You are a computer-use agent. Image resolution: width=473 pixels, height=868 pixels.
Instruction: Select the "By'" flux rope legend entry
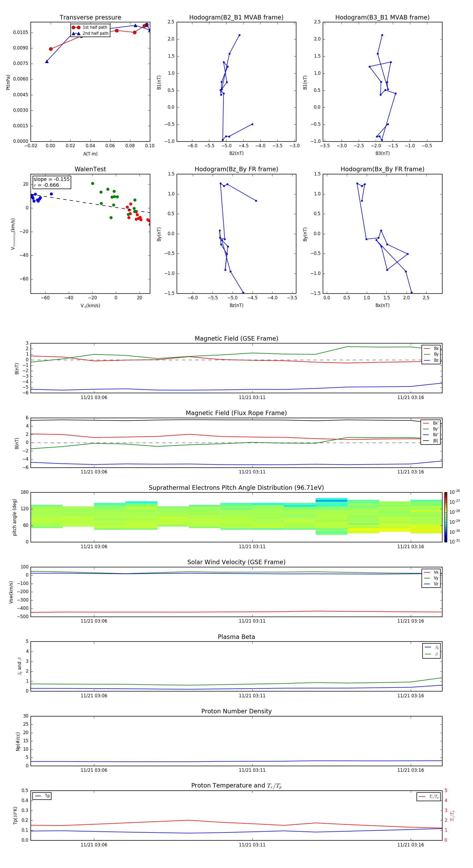(x=431, y=429)
